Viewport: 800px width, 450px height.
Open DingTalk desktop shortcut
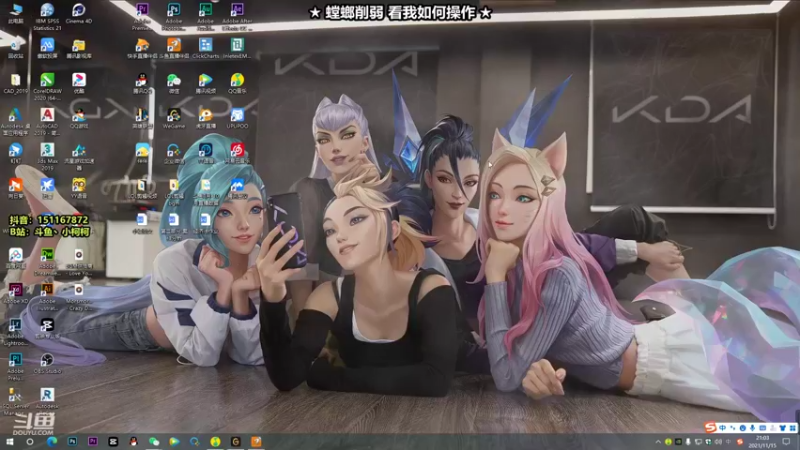(x=16, y=153)
